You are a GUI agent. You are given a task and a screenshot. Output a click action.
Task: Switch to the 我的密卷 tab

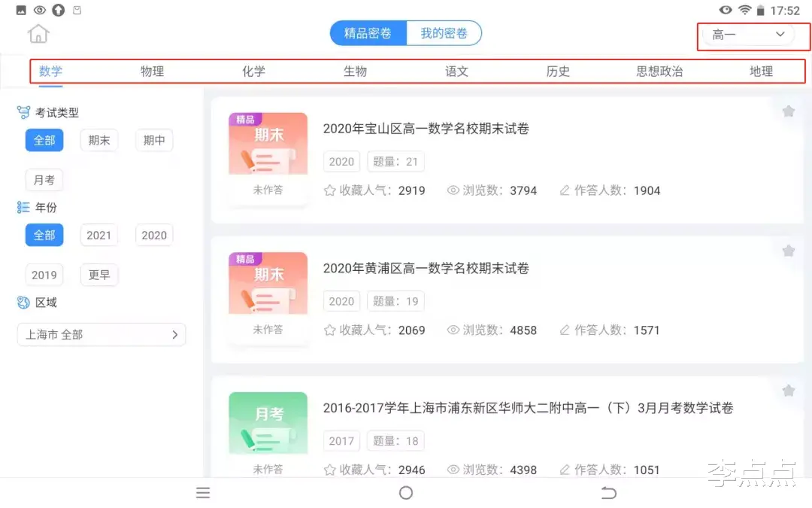(442, 33)
